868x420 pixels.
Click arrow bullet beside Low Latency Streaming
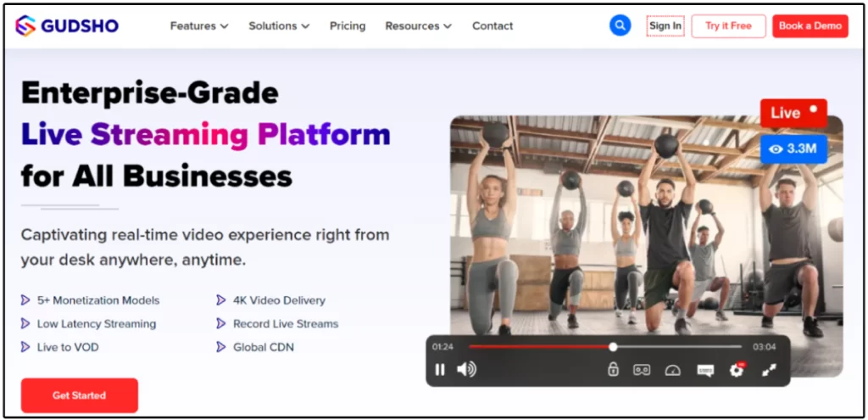pyautogui.click(x=25, y=323)
